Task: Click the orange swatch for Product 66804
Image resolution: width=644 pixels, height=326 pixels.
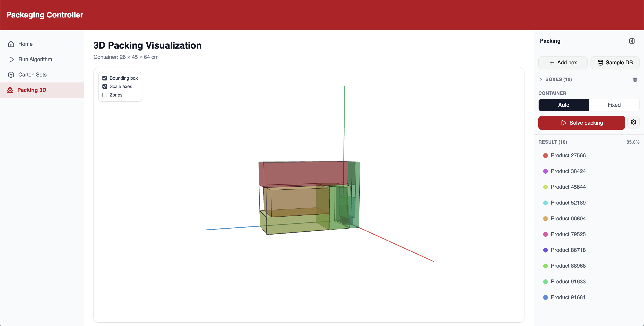Action: coord(545,219)
